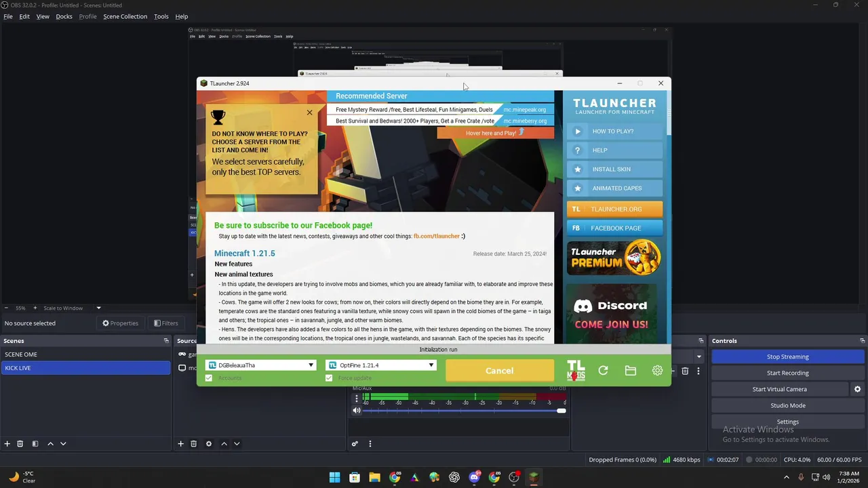The image size is (868, 488).
Task: Move source up arrow in Sources panel
Action: [224, 444]
